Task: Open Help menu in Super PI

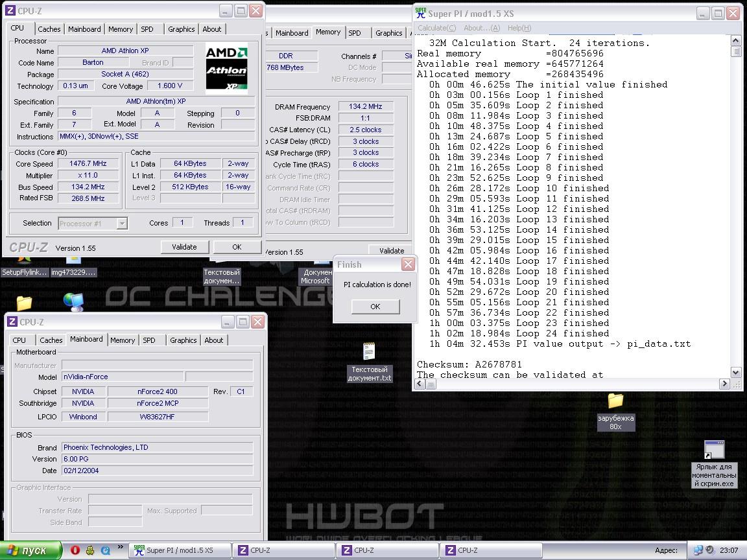Action: [519, 28]
